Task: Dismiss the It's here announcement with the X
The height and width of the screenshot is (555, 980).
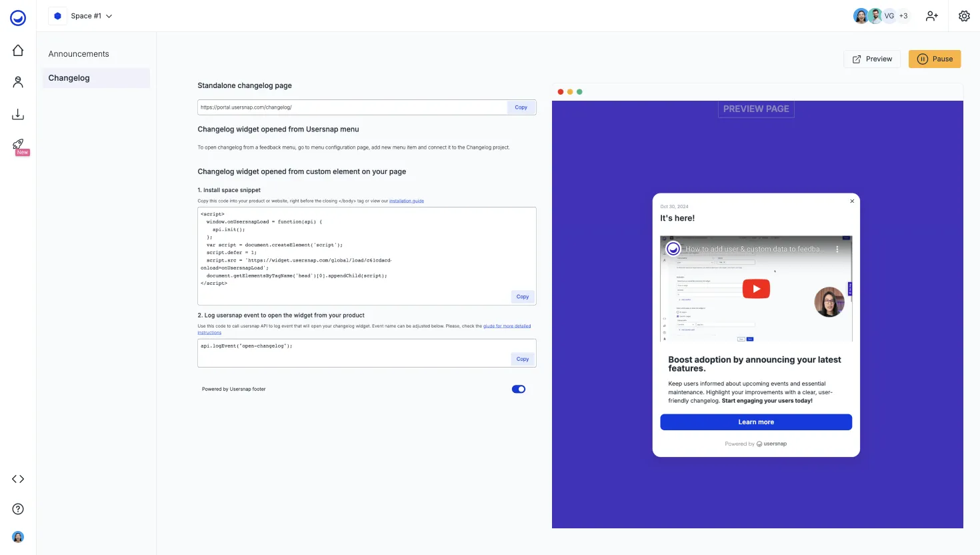Action: [851, 201]
